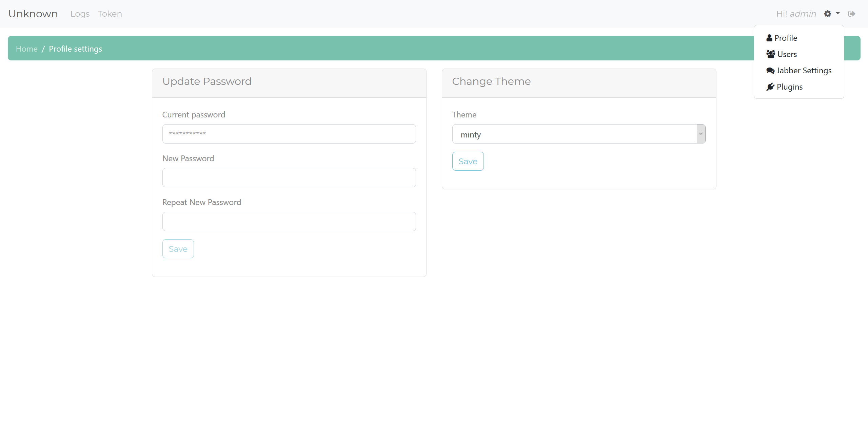Click the 'Change Theme' card heading
This screenshot has width=868, height=429.
[x=491, y=81]
